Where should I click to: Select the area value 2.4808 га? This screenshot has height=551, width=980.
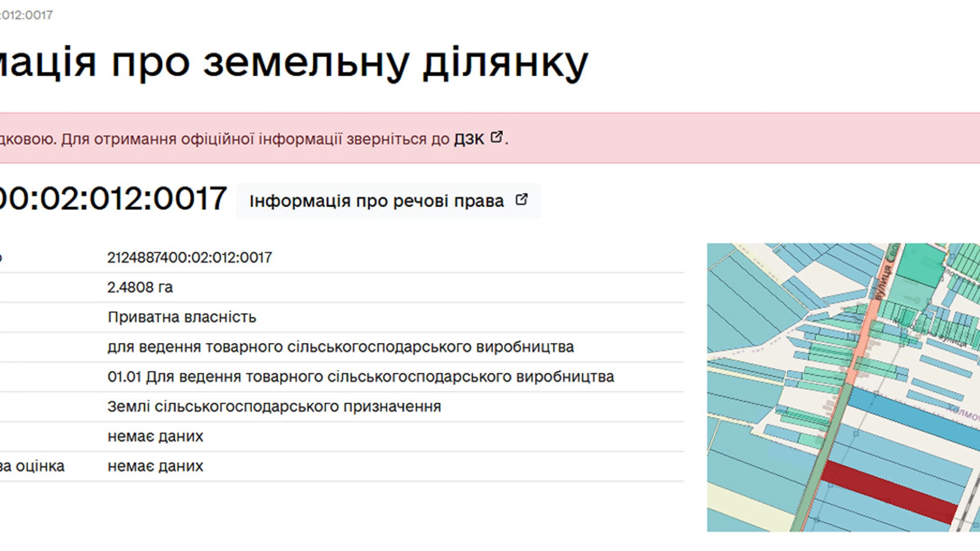[140, 287]
